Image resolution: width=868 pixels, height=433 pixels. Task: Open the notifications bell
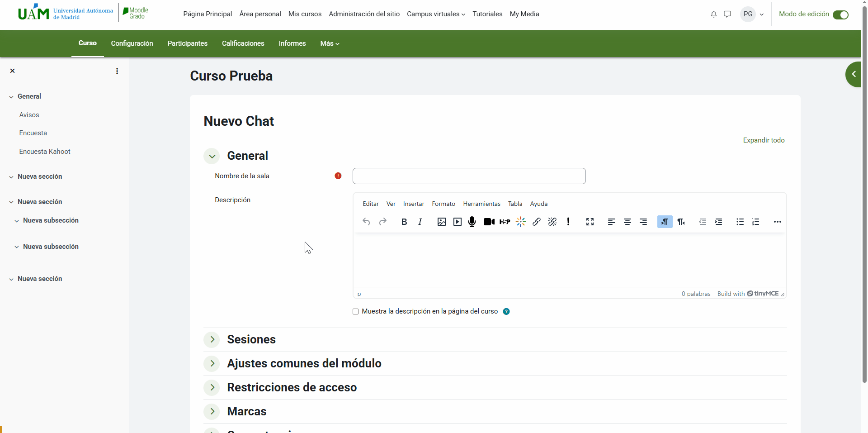(x=714, y=14)
